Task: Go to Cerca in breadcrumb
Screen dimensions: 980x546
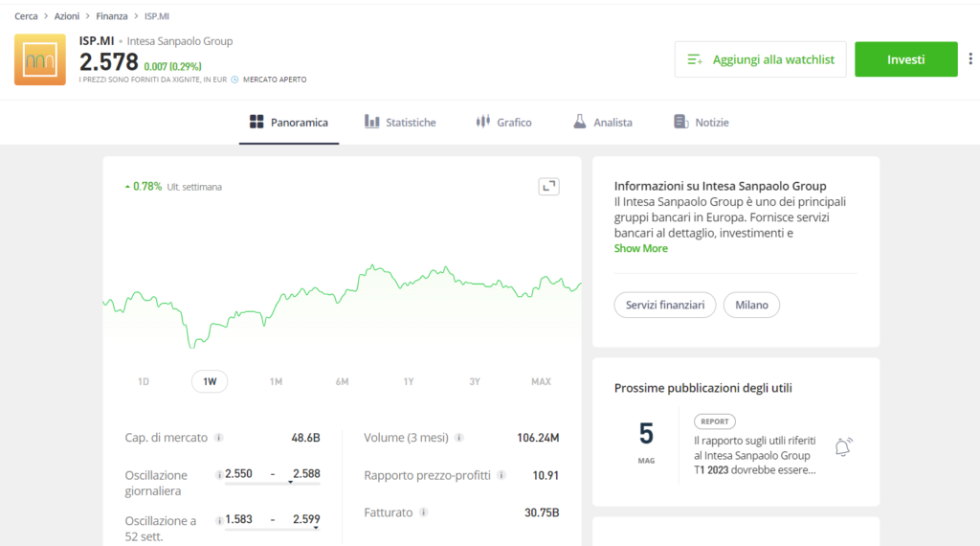Action: (26, 16)
